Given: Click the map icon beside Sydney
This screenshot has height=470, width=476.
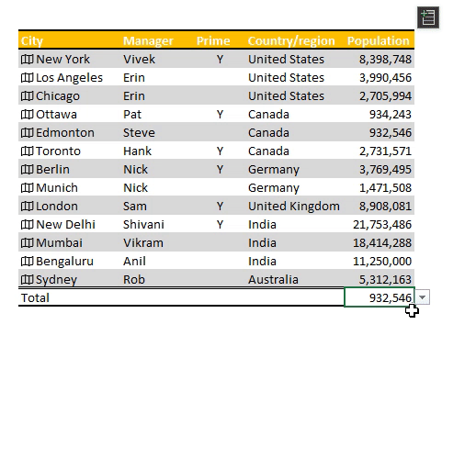Looking at the screenshot, I should 27,279.
